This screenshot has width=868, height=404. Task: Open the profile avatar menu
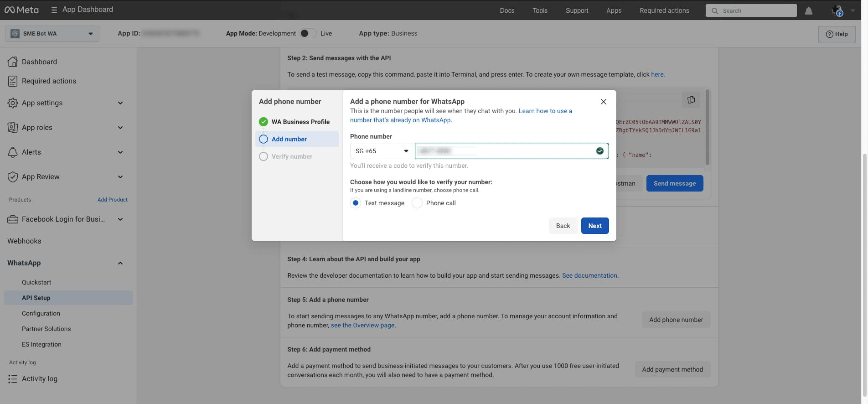[837, 10]
